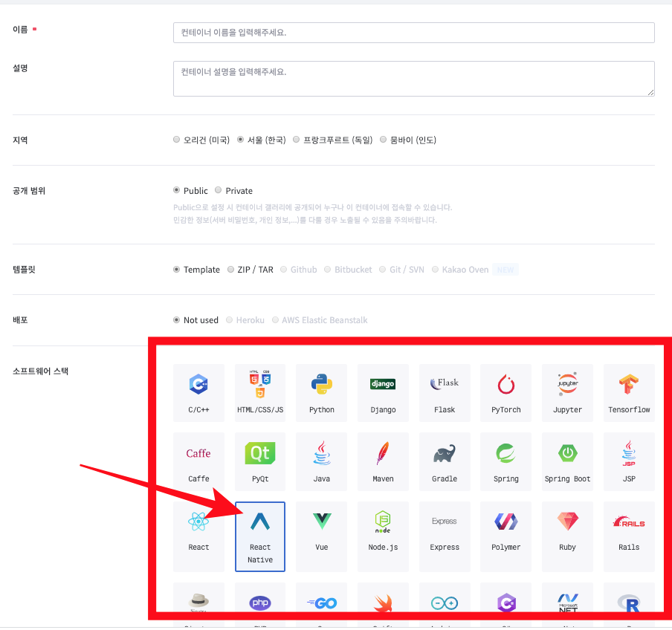Choose the Gradle elephant icon
Viewport: 672px width, 630px height.
click(445, 454)
